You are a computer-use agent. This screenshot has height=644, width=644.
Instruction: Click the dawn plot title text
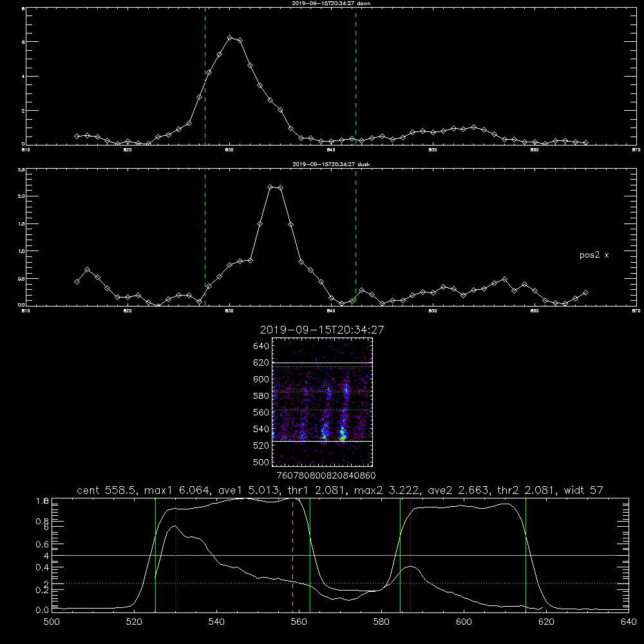(x=331, y=3)
